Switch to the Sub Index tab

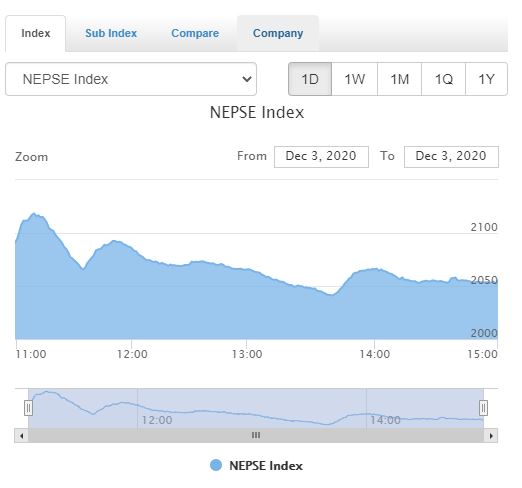point(111,33)
